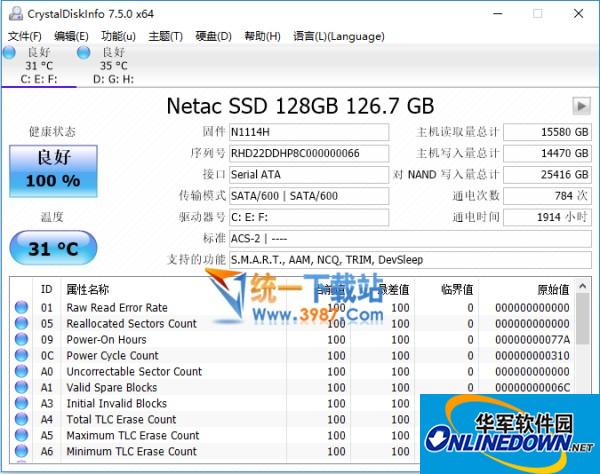
Task: Click the next disk arrow button
Action: click(x=581, y=106)
